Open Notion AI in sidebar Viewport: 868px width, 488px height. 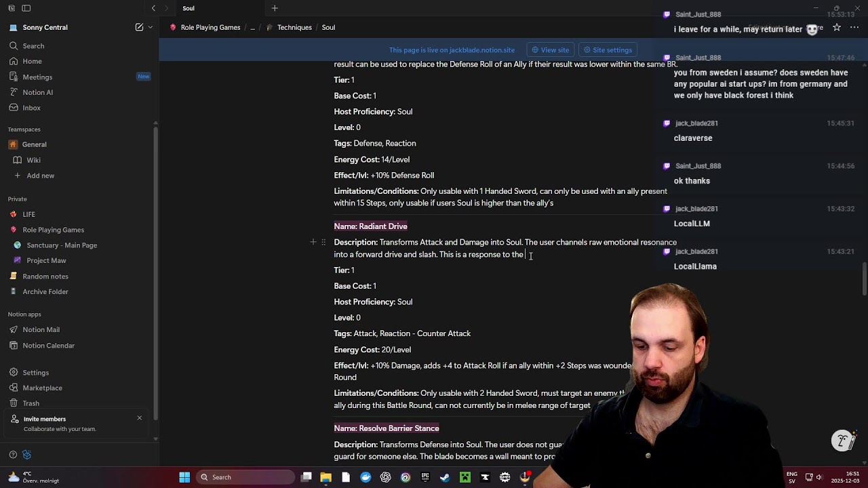tap(37, 92)
